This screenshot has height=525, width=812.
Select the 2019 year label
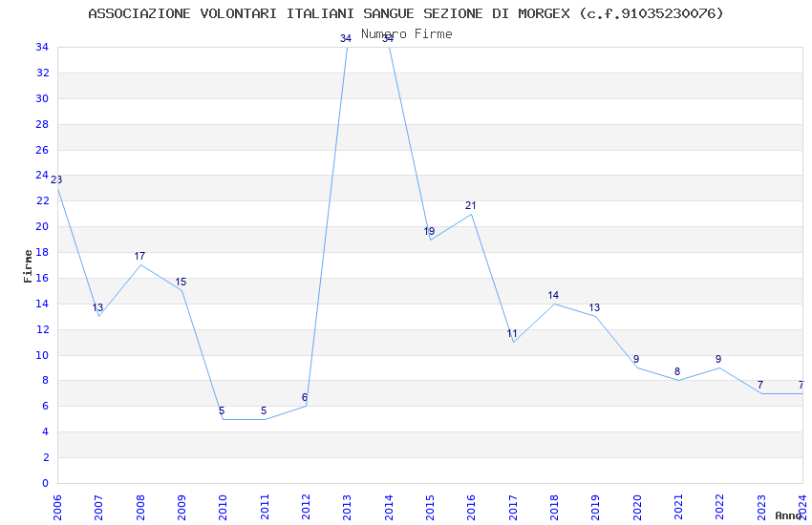pos(596,507)
